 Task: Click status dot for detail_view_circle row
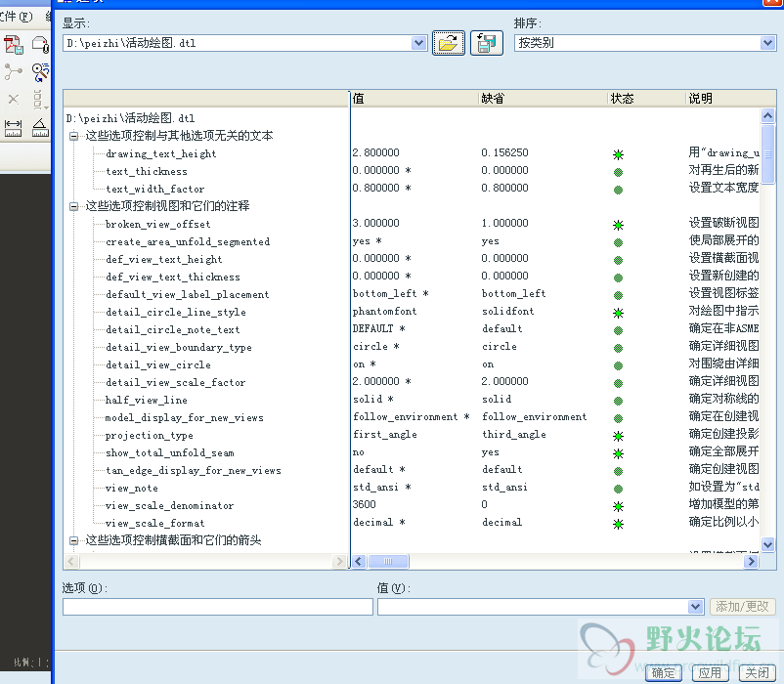[618, 365]
